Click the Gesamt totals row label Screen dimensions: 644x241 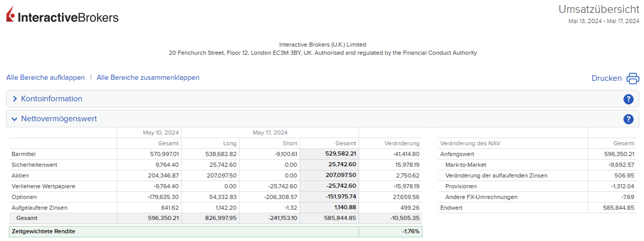[x=27, y=218]
